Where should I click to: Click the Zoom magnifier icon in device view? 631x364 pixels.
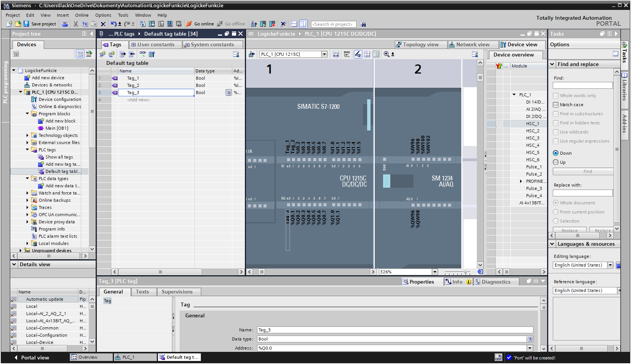coord(386,54)
